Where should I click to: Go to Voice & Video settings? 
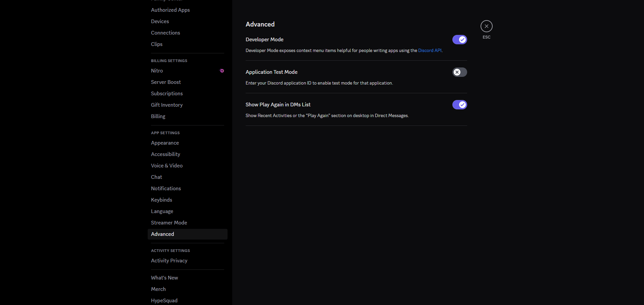point(187,166)
